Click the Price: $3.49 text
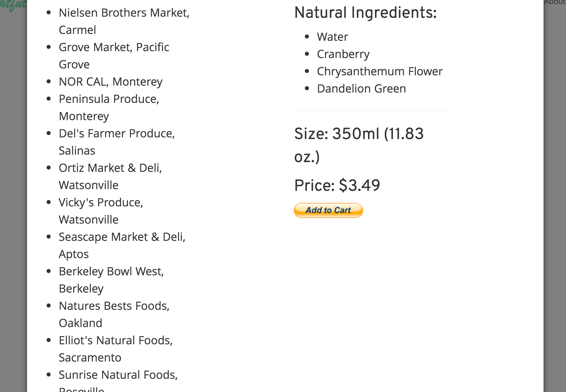 point(337,185)
